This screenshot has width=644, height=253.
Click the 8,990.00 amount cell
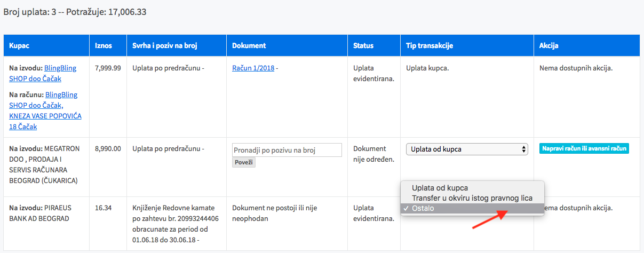[x=107, y=149]
